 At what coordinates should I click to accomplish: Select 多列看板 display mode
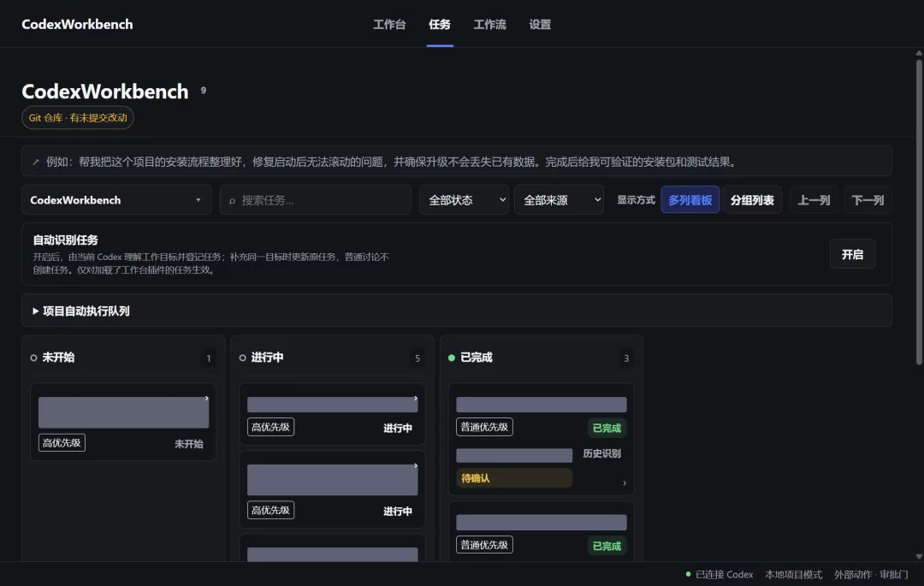pos(690,200)
